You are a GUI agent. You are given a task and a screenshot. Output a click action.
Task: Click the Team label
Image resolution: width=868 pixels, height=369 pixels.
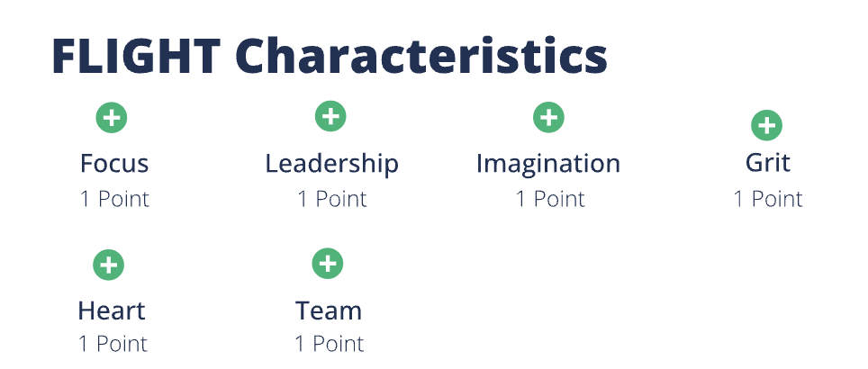329,311
